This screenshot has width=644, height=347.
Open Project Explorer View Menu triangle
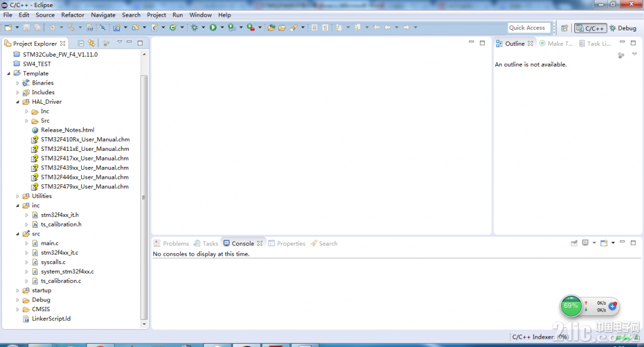pos(119,42)
